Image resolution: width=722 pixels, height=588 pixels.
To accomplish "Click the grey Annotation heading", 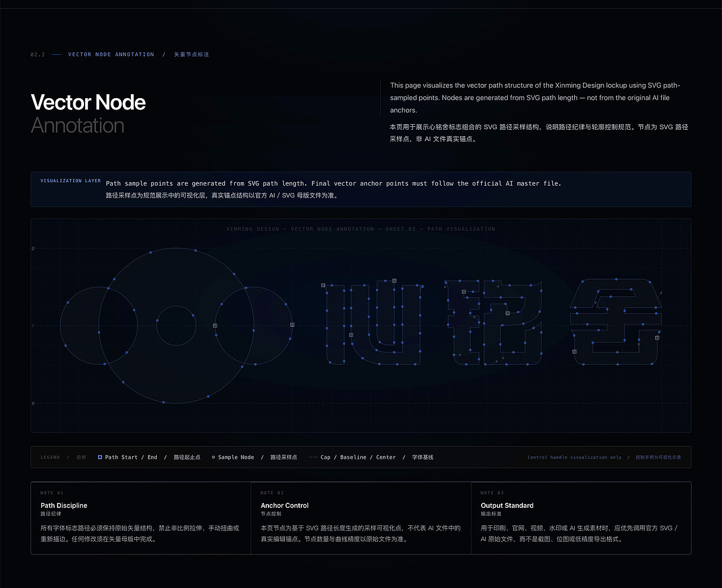I will pos(77,125).
